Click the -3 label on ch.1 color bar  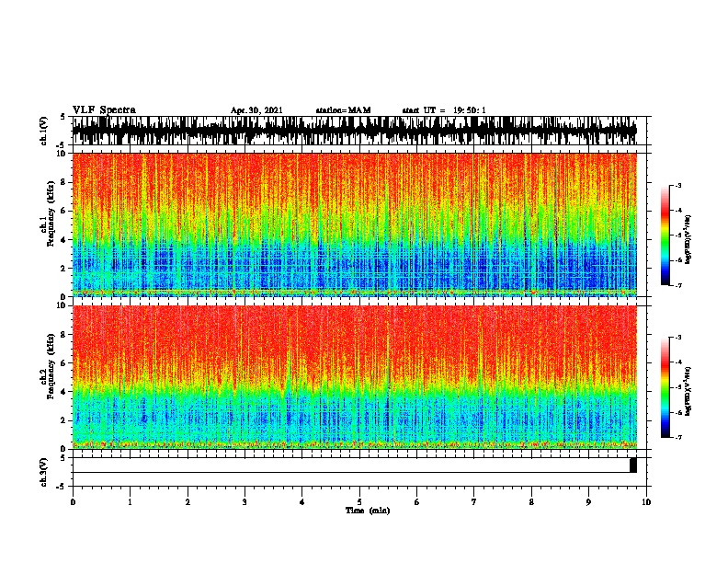(678, 185)
